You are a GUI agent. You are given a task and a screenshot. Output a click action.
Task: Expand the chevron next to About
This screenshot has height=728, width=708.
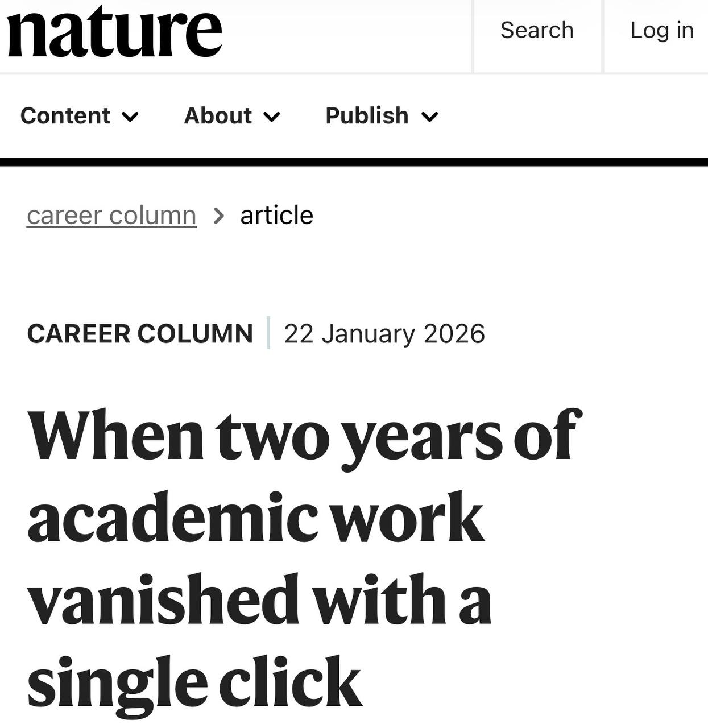[272, 117]
